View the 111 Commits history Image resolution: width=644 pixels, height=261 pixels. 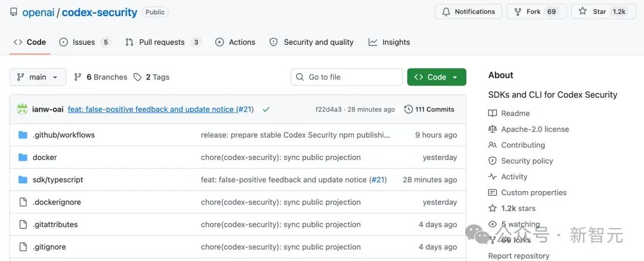tap(429, 109)
